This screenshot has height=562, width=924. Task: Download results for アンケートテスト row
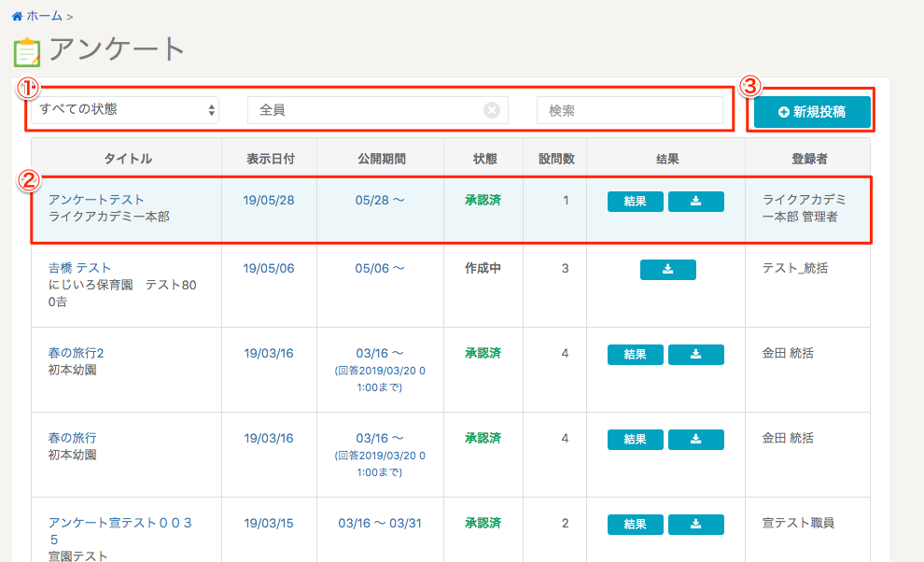tap(695, 202)
